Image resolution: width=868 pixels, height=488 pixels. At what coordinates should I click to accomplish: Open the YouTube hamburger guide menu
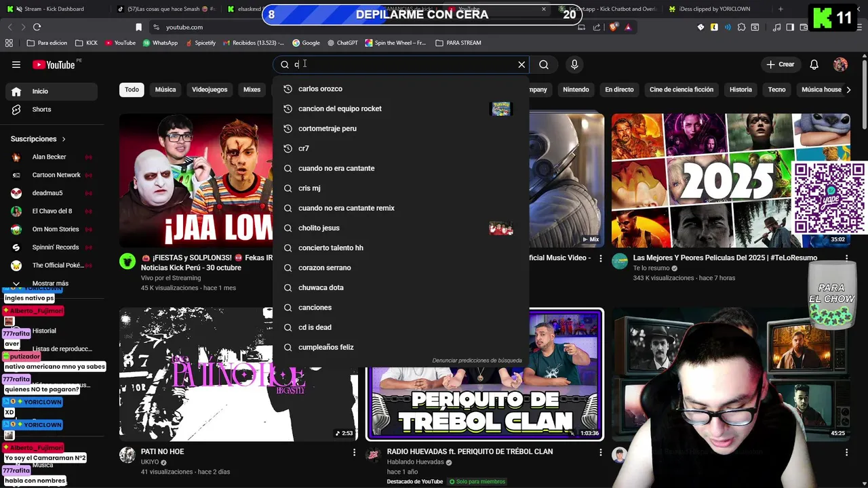click(16, 64)
